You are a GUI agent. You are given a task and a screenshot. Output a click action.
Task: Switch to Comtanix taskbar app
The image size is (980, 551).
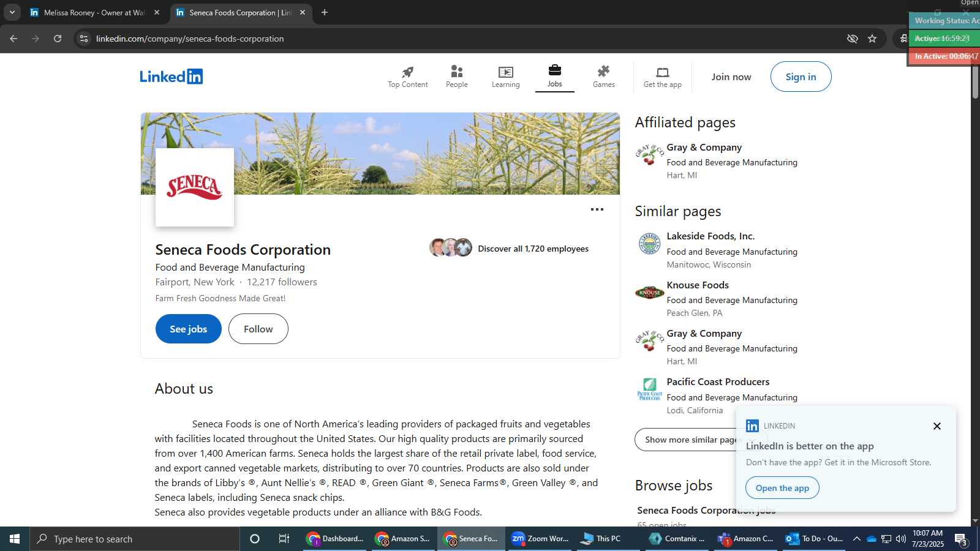coord(677,539)
